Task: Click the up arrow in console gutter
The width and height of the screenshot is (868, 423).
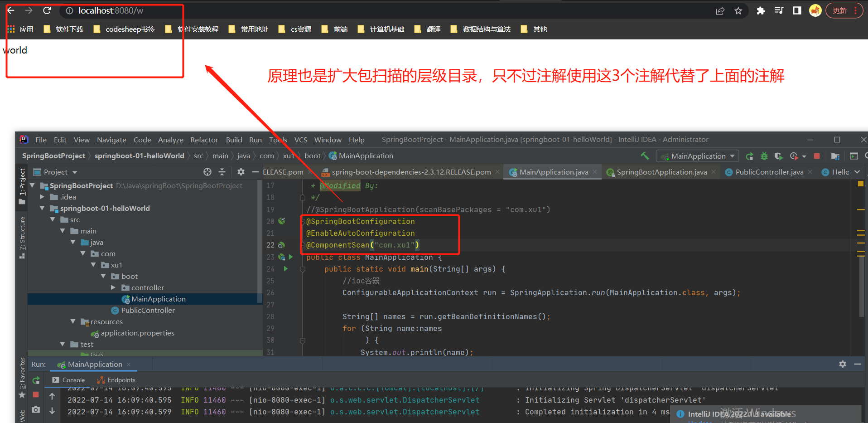Action: pyautogui.click(x=53, y=396)
